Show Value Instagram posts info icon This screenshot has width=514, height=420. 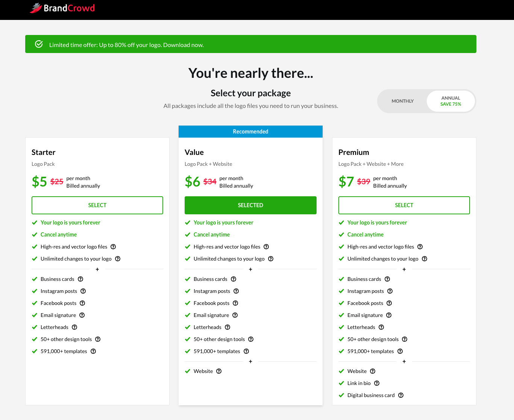tap(236, 291)
